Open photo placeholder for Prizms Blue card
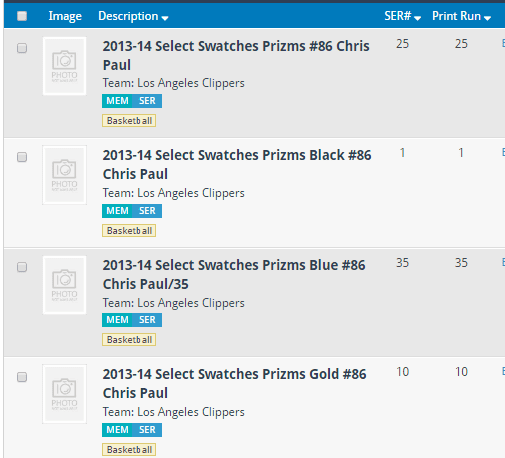 coord(64,285)
